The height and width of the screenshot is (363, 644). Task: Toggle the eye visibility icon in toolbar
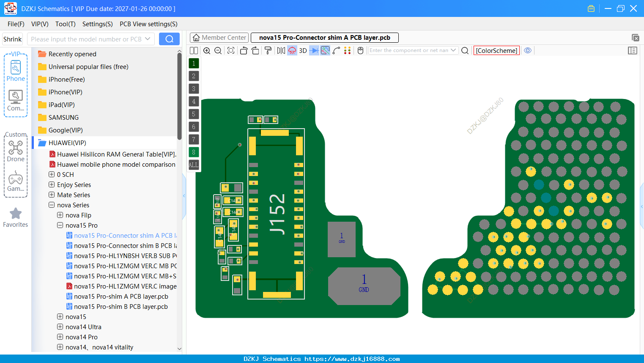(x=528, y=50)
